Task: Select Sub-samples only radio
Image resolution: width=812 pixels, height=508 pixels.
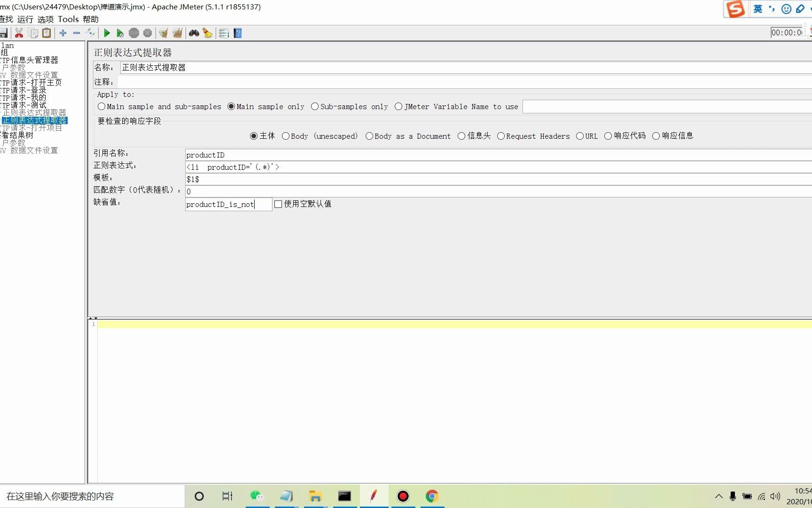Action: pyautogui.click(x=350, y=107)
